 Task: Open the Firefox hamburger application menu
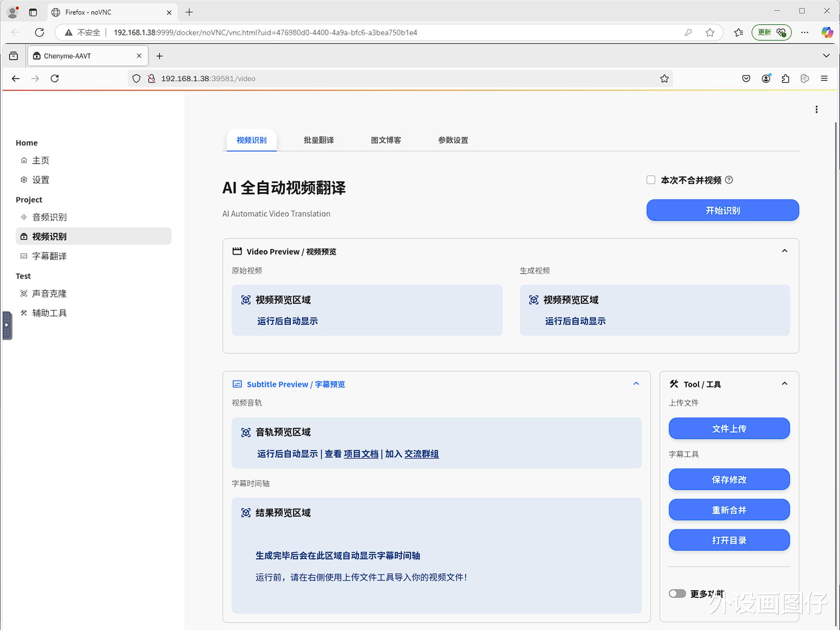824,79
